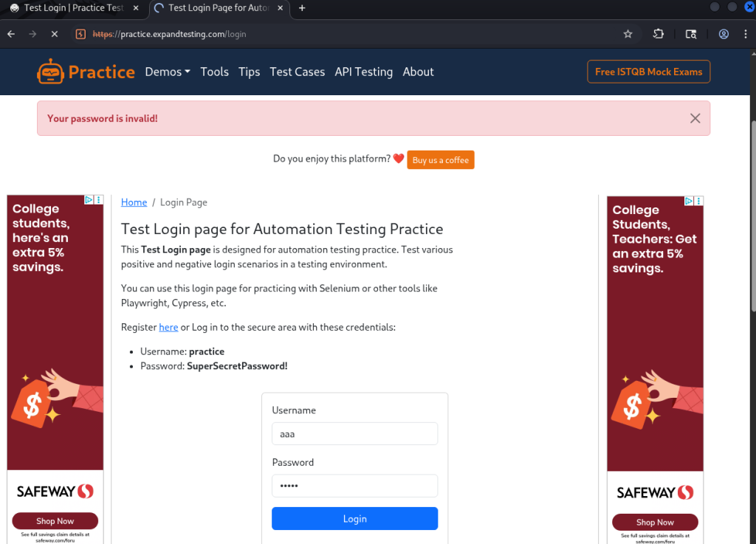This screenshot has height=544, width=756.
Task: Click inside the Username input field
Action: pos(354,434)
